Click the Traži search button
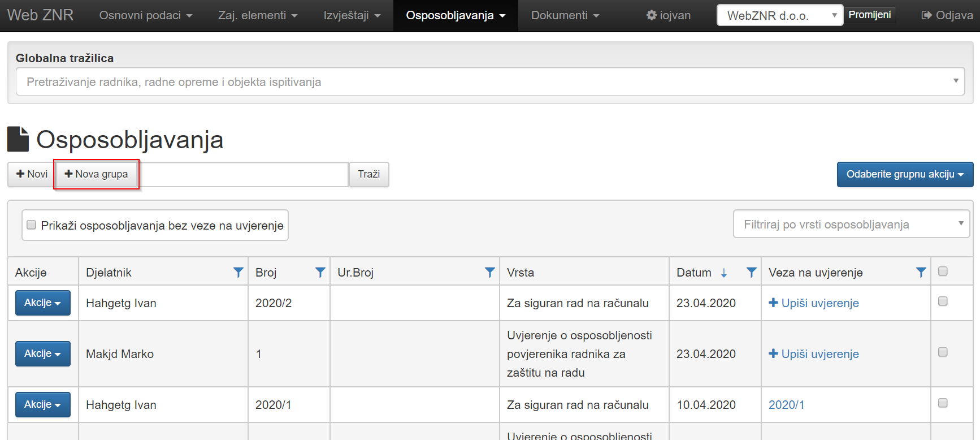Screen dimensions: 980x440 368,174
